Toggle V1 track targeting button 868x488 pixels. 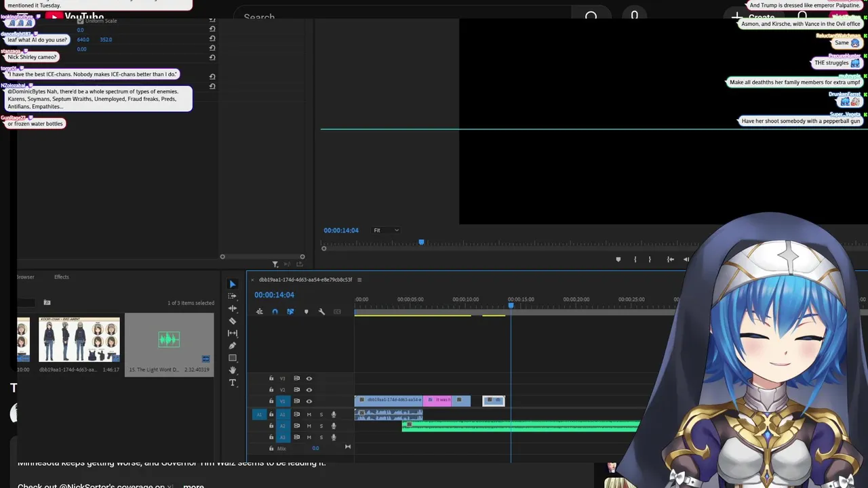(x=283, y=401)
